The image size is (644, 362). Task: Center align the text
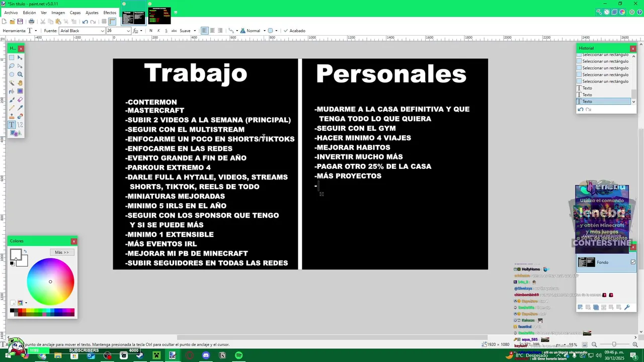[212, 31]
